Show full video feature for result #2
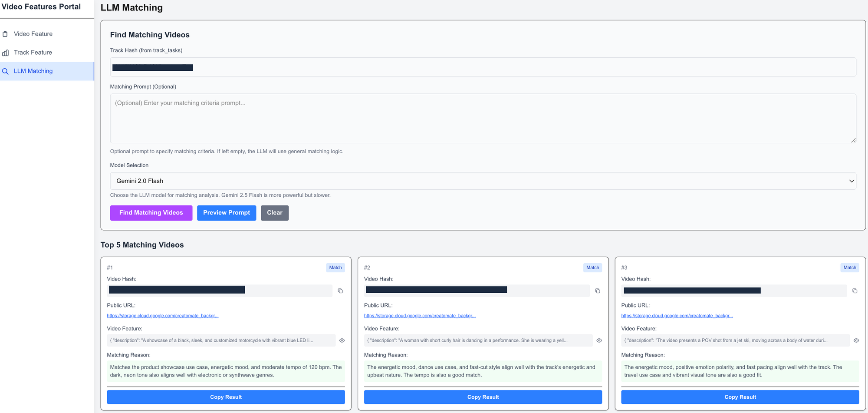This screenshot has width=868, height=413. pyautogui.click(x=599, y=340)
